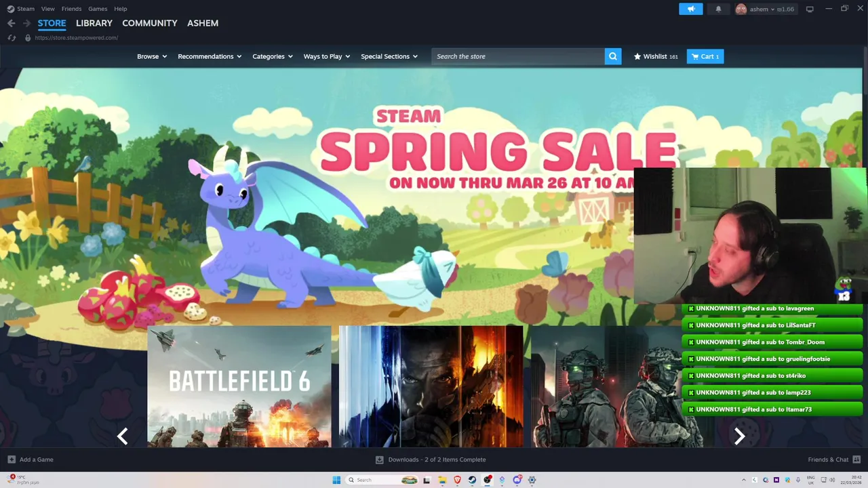868x488 pixels.
Task: Go back with the left arrow navigation icon
Action: (11, 23)
